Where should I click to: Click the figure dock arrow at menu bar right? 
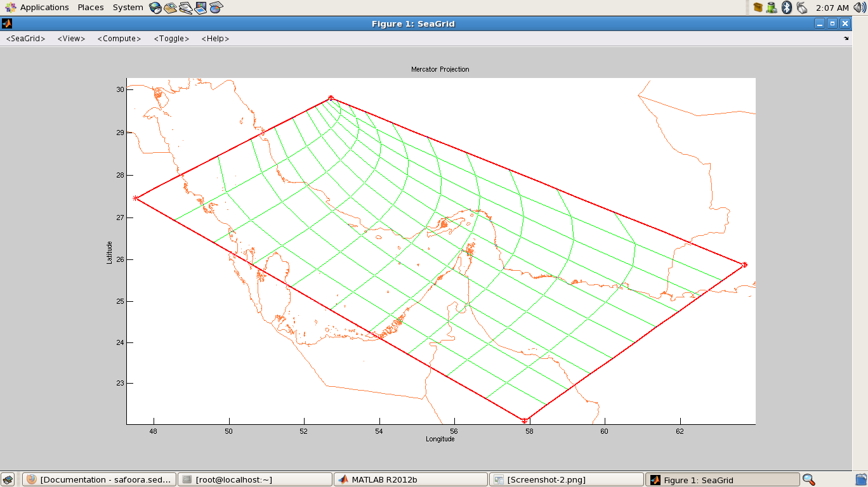coord(846,39)
